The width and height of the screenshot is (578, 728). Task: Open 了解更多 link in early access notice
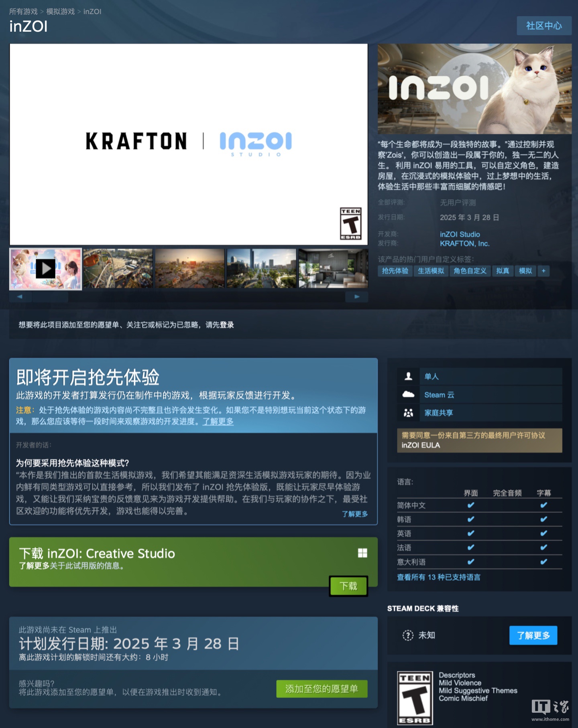(x=218, y=422)
